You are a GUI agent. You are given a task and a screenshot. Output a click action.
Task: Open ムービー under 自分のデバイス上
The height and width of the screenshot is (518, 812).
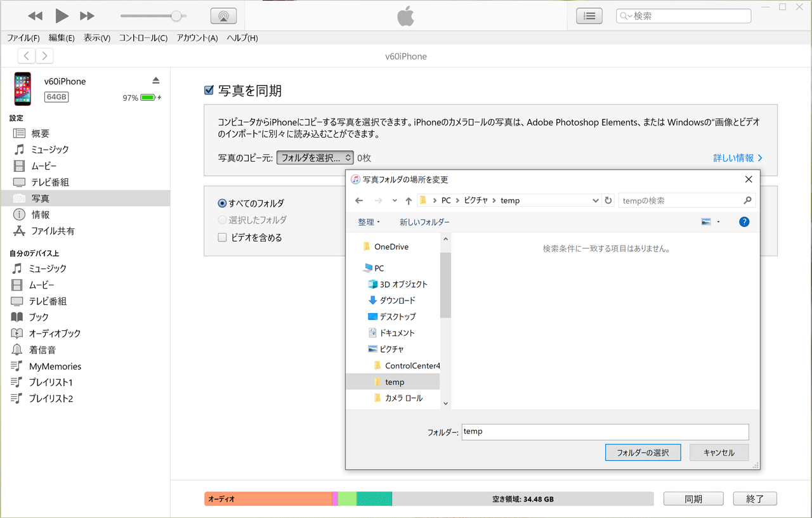tap(85, 285)
